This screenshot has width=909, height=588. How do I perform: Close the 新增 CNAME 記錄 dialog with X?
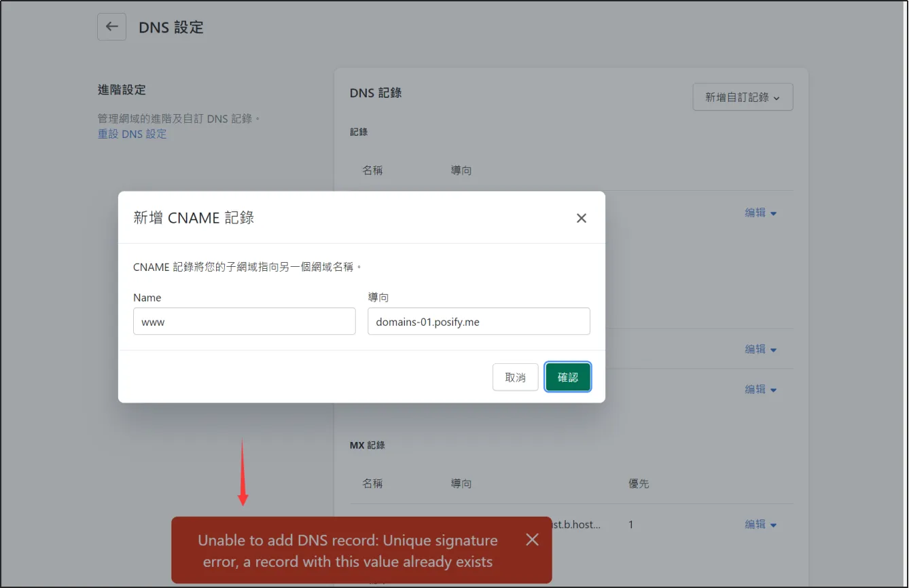pyautogui.click(x=581, y=218)
